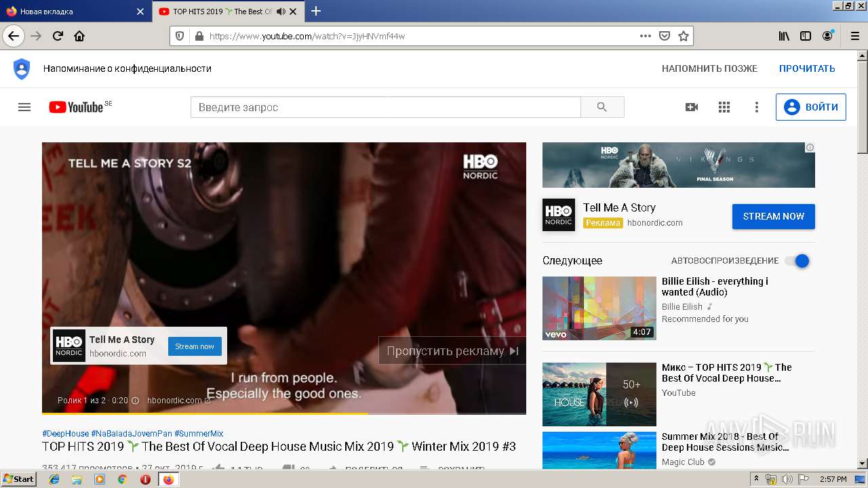Click the ad info circle next to 0:20
This screenshot has width=868, height=488.
tap(135, 401)
